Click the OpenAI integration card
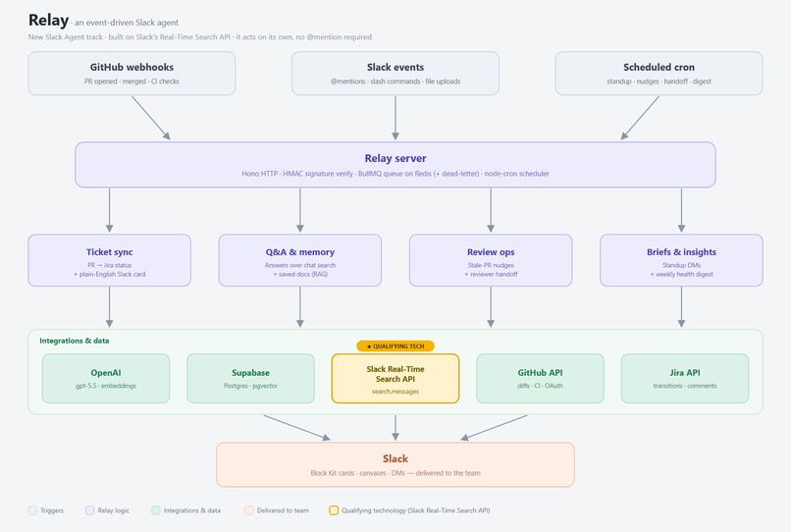Screen dimensions: 791x532 click(106, 379)
